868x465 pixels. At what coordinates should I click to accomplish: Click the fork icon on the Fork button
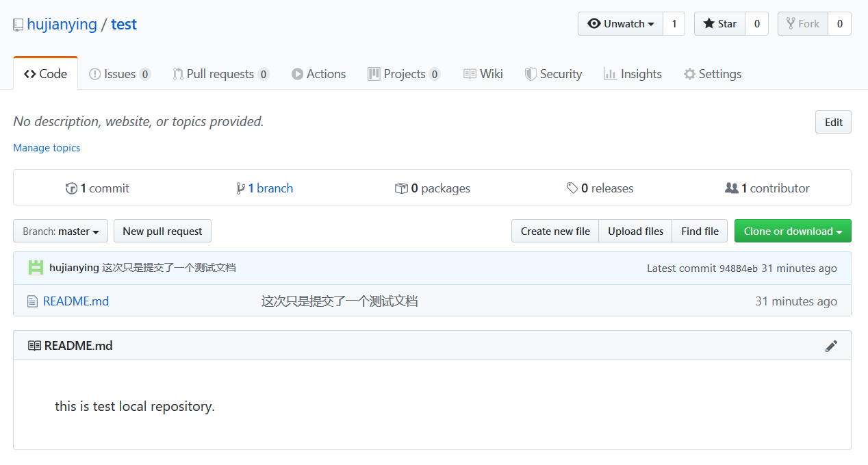tap(791, 24)
